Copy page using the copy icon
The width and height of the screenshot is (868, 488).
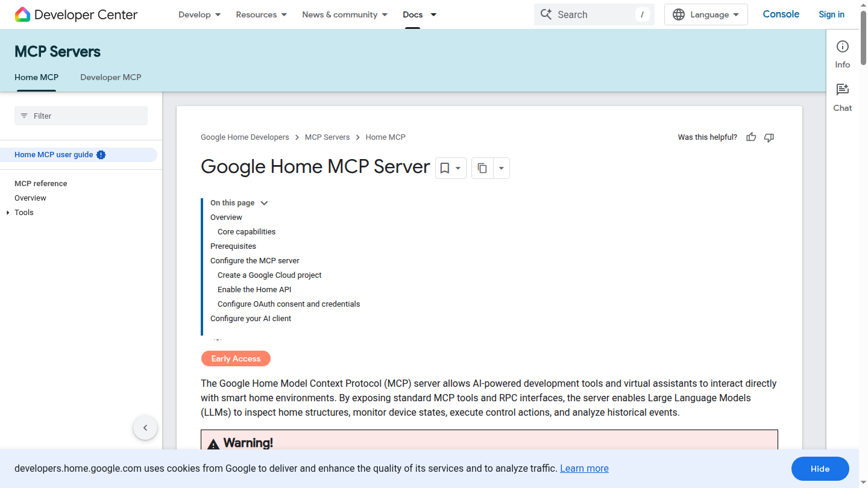tap(482, 168)
